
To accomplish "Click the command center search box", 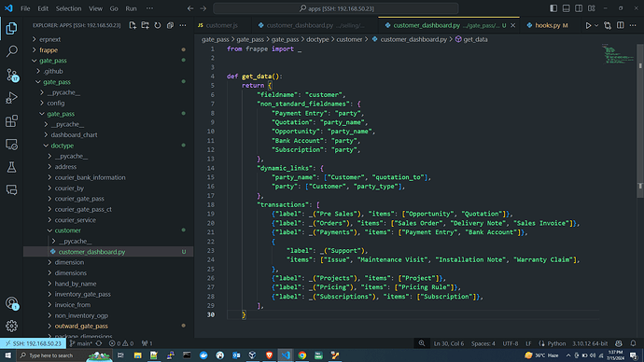I will point(336,8).
